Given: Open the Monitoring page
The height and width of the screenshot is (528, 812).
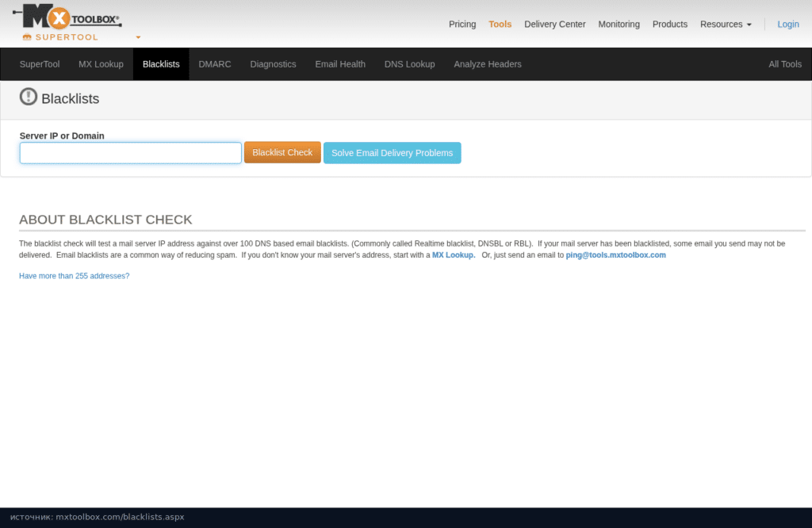Looking at the screenshot, I should 619,25.
